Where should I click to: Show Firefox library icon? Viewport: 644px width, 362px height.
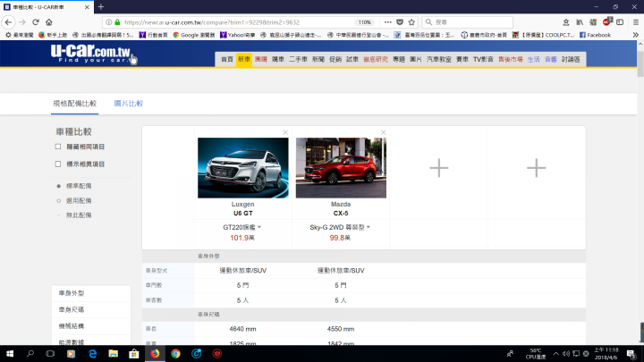[x=580, y=22]
